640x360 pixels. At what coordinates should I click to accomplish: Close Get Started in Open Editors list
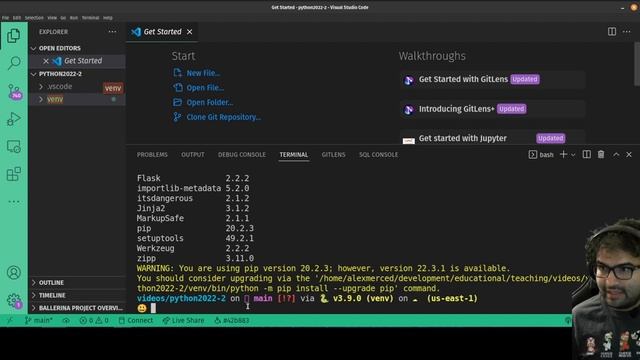[46, 61]
